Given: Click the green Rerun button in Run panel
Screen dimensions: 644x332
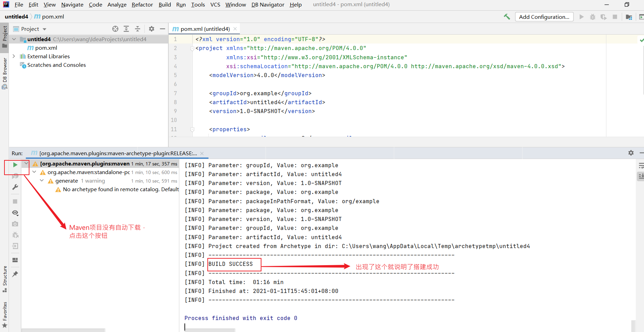Looking at the screenshot, I should pyautogui.click(x=15, y=165).
